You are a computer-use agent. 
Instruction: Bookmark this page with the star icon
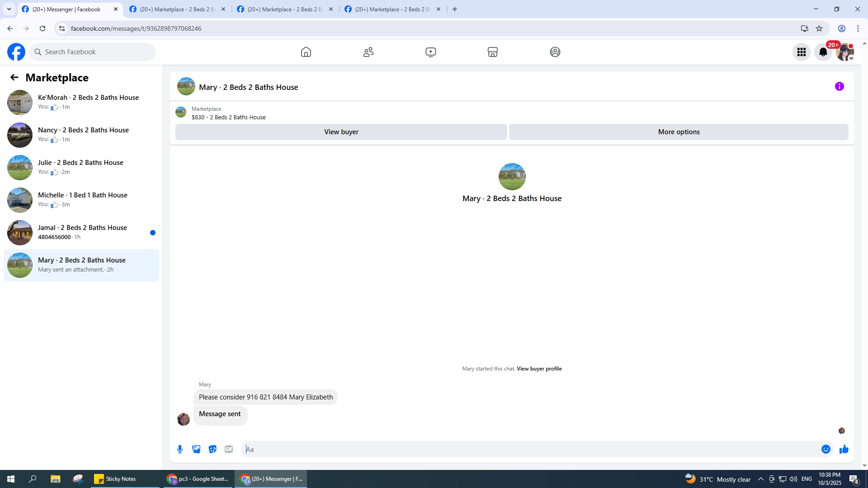click(819, 28)
